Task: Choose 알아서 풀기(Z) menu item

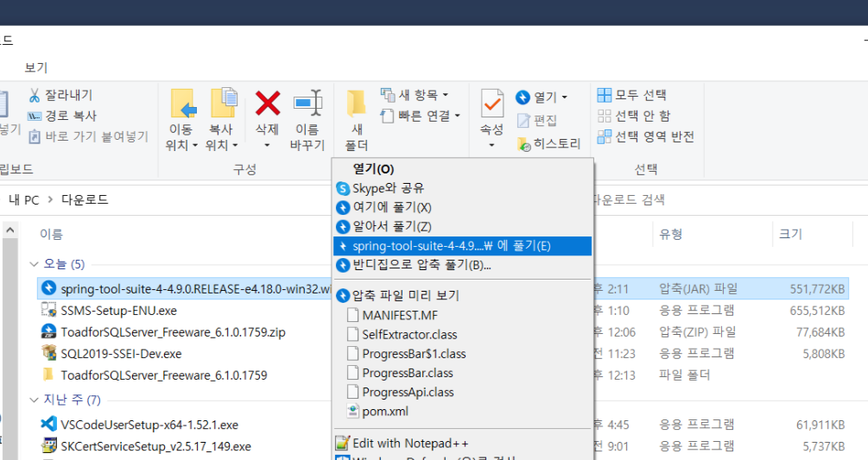Action: (x=463, y=227)
